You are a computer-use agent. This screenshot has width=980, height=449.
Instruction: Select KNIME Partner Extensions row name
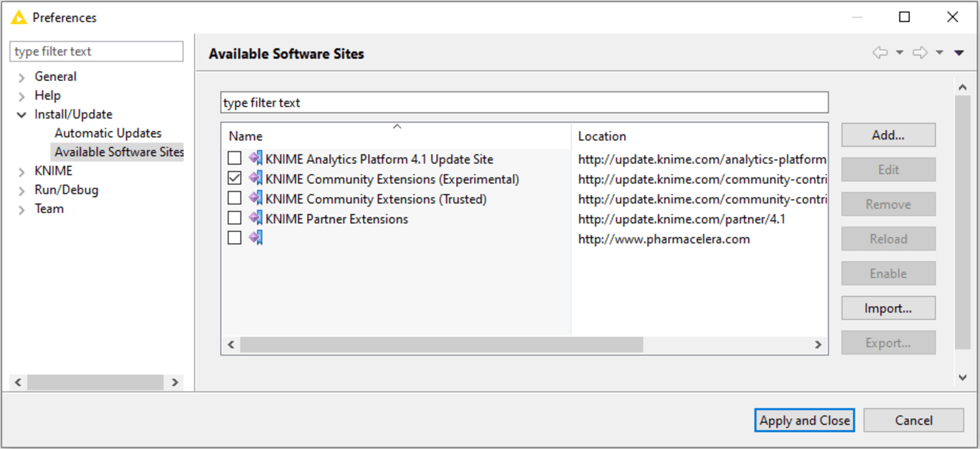(x=337, y=219)
